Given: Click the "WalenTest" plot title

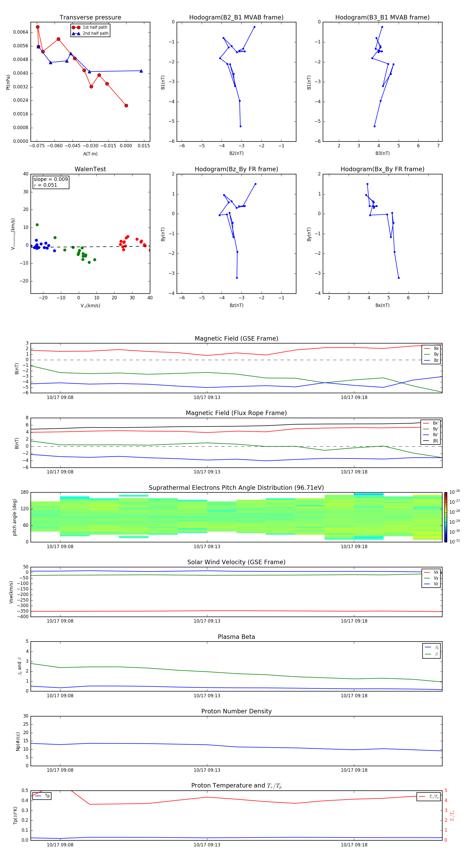Looking at the screenshot, I should pyautogui.click(x=90, y=169).
